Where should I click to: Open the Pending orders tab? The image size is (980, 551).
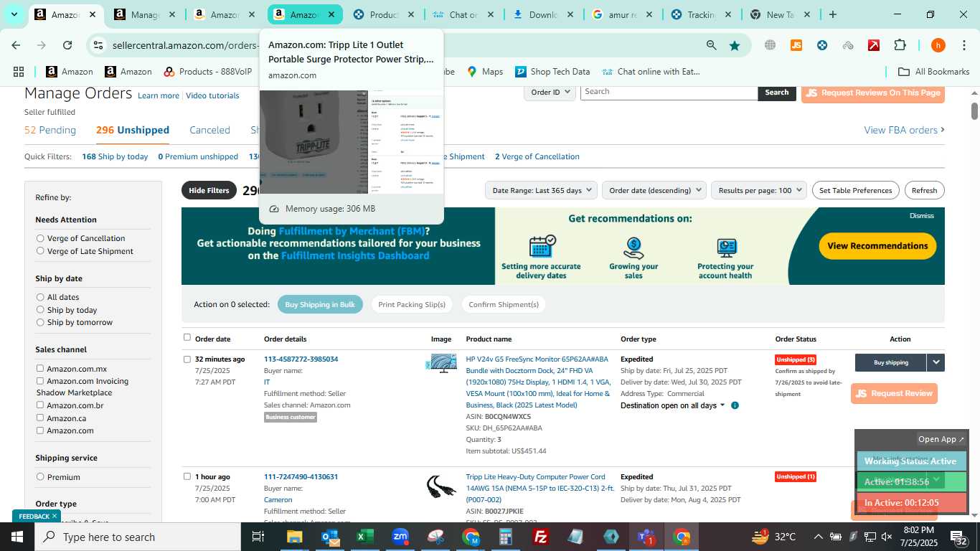point(50,130)
